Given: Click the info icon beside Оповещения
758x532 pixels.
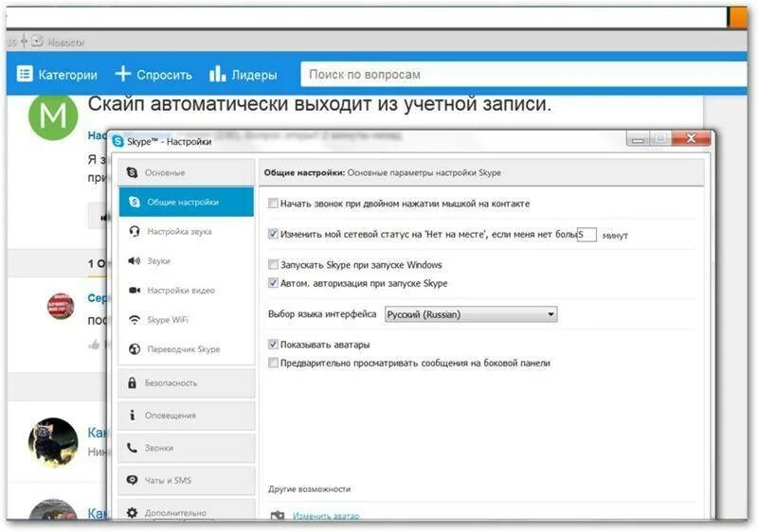Looking at the screenshot, I should click(x=132, y=416).
